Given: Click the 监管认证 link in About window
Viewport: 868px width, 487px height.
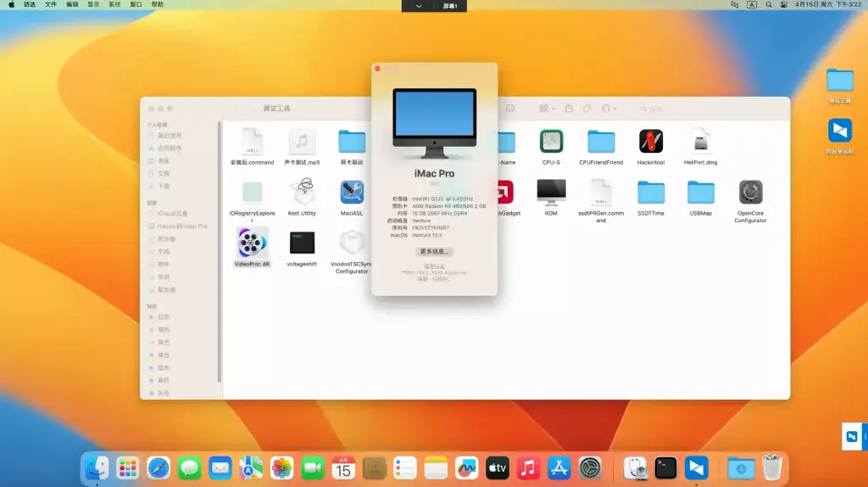Looking at the screenshot, I should click(x=435, y=266).
